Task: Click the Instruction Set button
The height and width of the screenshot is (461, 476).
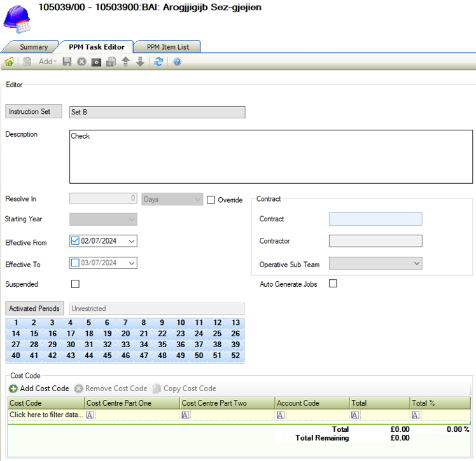Action: (33, 112)
